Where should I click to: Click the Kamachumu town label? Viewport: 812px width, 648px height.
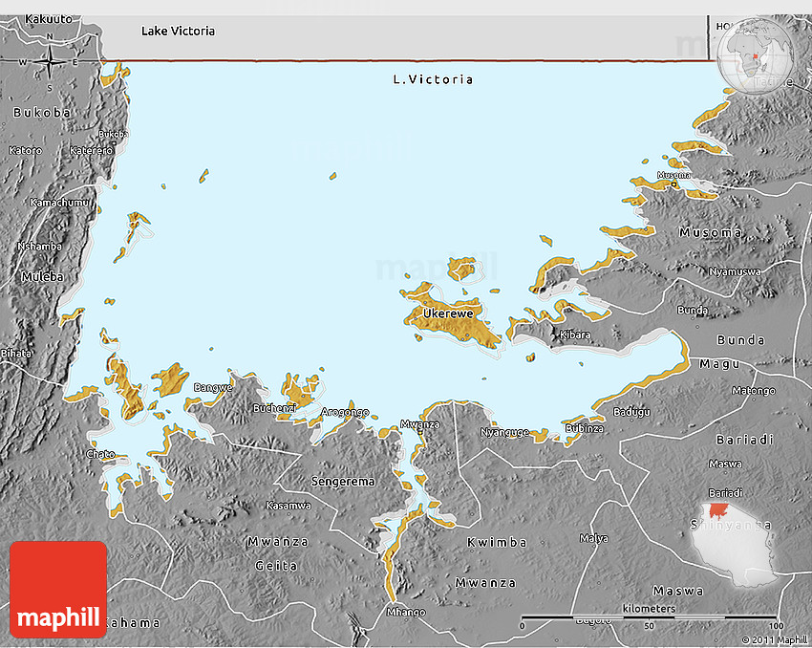(59, 203)
